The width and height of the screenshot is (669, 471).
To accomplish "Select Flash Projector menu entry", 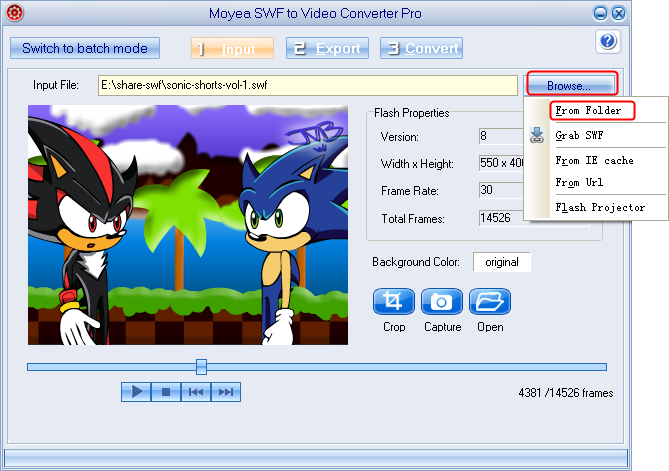I will point(600,207).
